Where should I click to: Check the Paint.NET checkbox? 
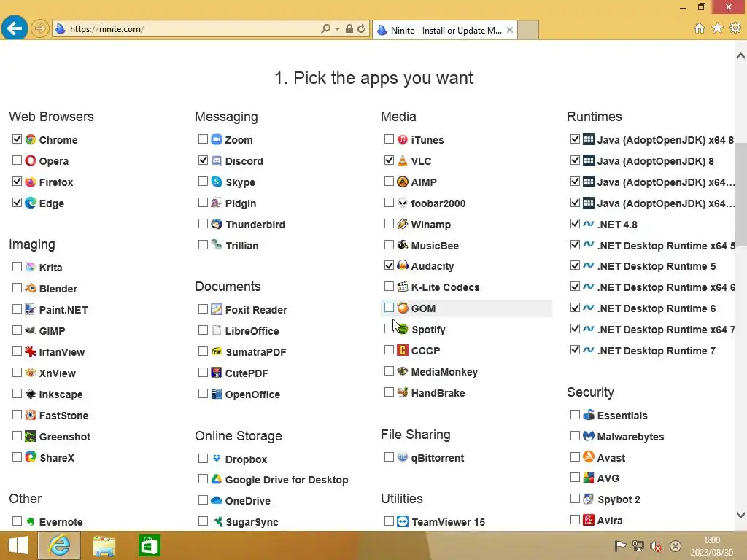18,309
